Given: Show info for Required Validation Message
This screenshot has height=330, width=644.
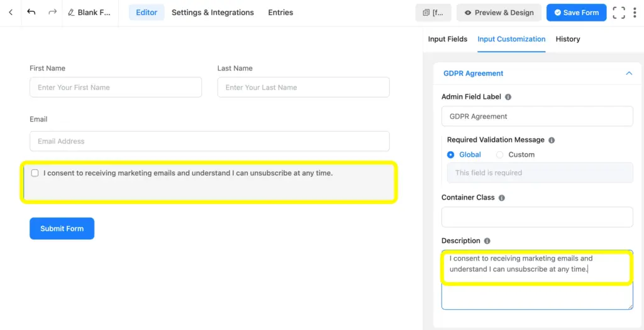Looking at the screenshot, I should [552, 140].
